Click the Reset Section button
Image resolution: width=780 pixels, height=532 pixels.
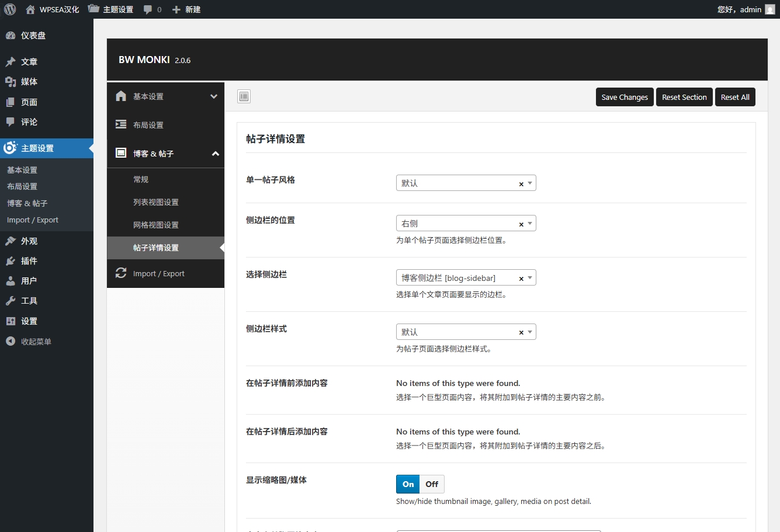[684, 97]
